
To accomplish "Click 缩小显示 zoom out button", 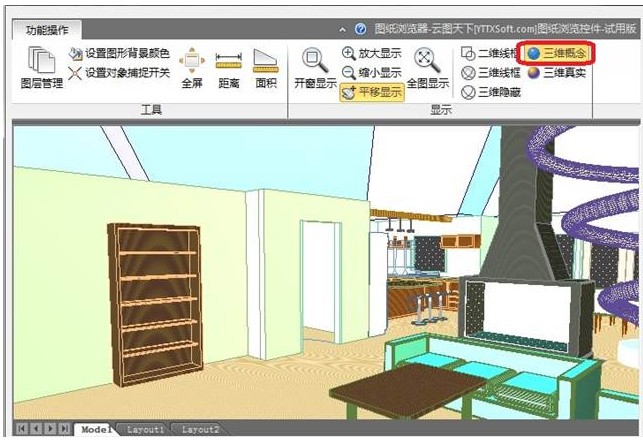I will pos(372,73).
